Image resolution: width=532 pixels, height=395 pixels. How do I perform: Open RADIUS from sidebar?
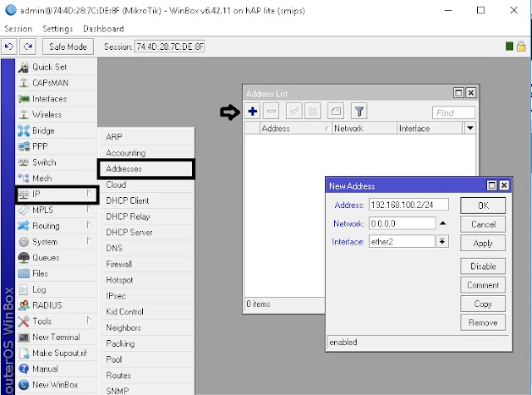point(57,305)
